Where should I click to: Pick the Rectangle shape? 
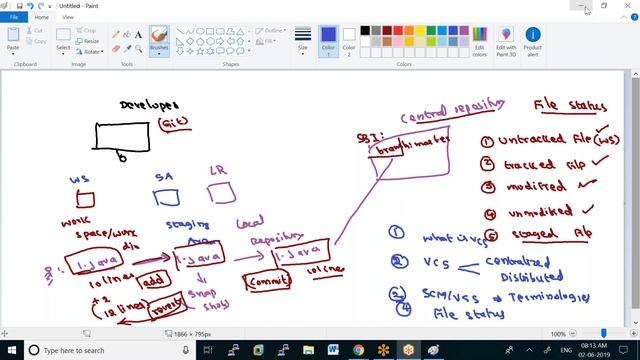click(210, 31)
